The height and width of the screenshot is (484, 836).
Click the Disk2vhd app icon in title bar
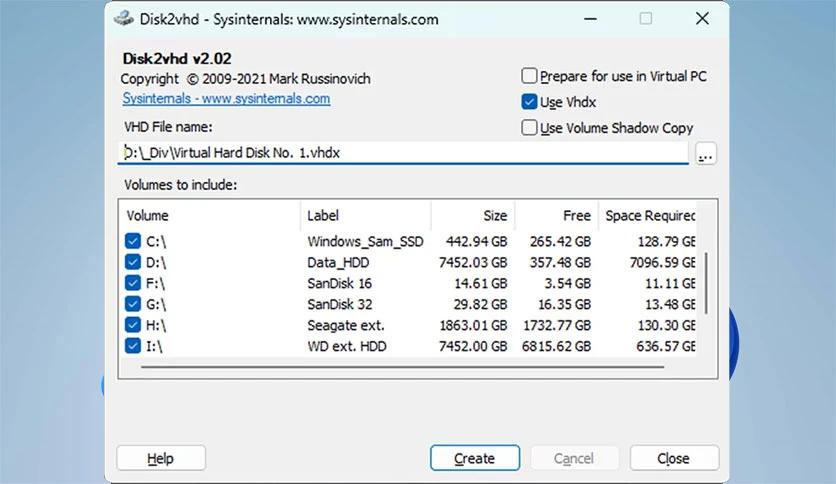(x=124, y=19)
